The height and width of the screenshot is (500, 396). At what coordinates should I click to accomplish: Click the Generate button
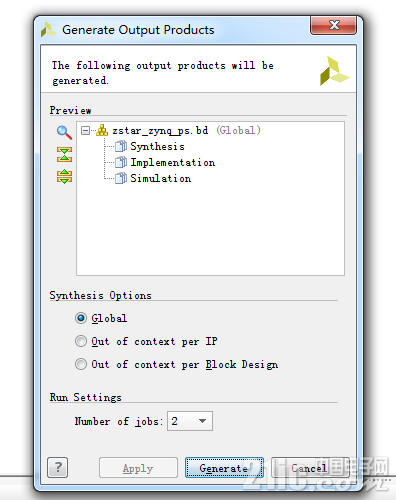(x=224, y=468)
